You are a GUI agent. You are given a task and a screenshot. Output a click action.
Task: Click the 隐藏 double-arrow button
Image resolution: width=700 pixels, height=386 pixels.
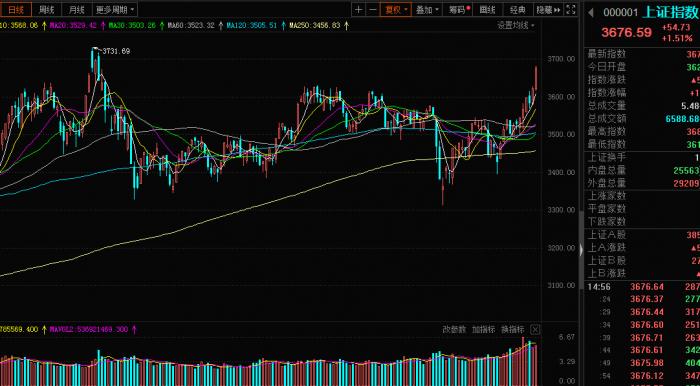(x=548, y=9)
